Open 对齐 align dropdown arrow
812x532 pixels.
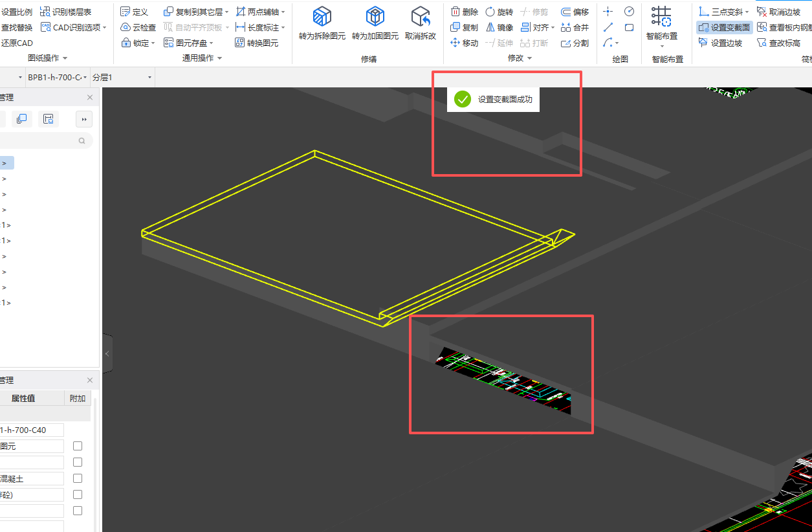tap(553, 28)
